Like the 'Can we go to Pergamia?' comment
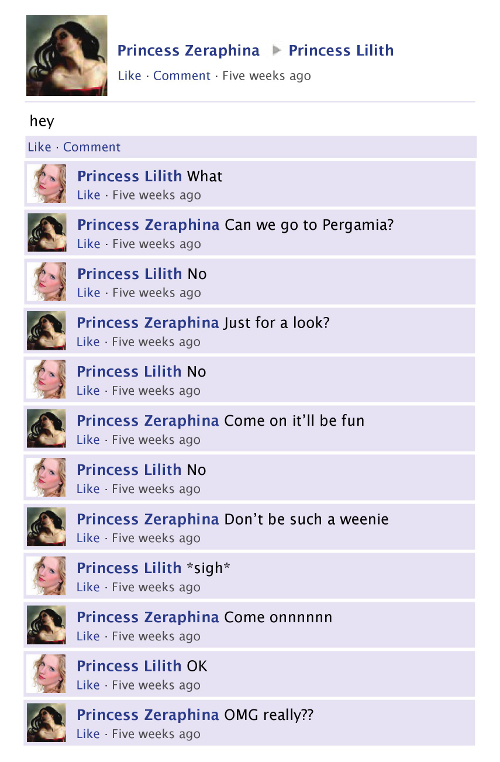Image resolution: width=500 pixels, height=762 pixels. coord(89,244)
